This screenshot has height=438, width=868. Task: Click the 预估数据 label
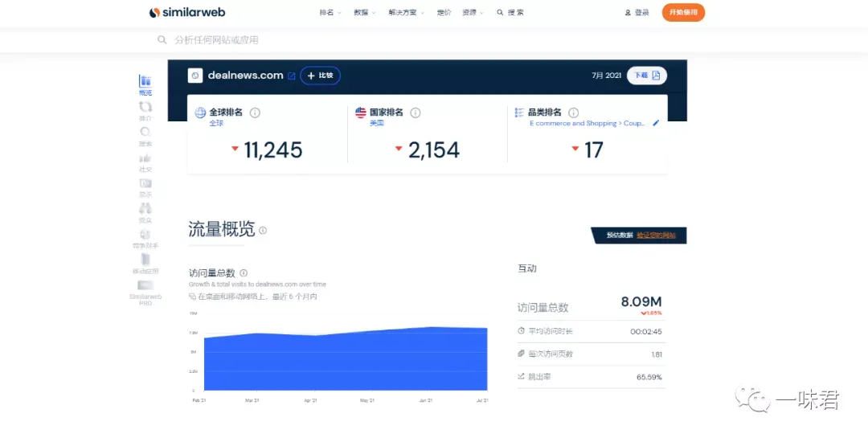[620, 235]
